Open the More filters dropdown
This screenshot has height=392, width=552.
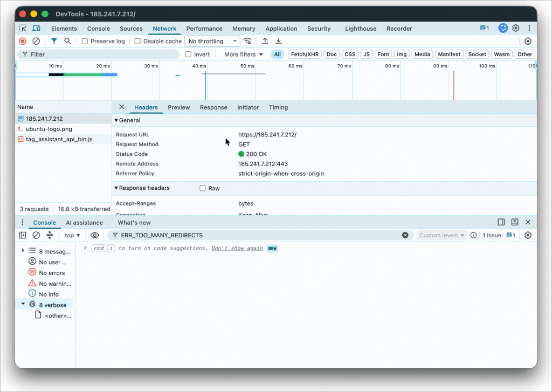[243, 54]
